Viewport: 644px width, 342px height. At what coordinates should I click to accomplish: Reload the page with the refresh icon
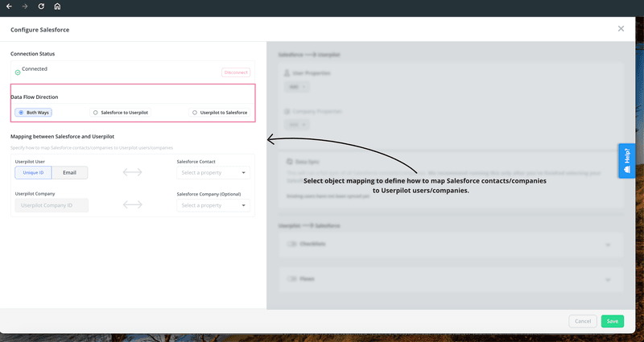pos(41,6)
